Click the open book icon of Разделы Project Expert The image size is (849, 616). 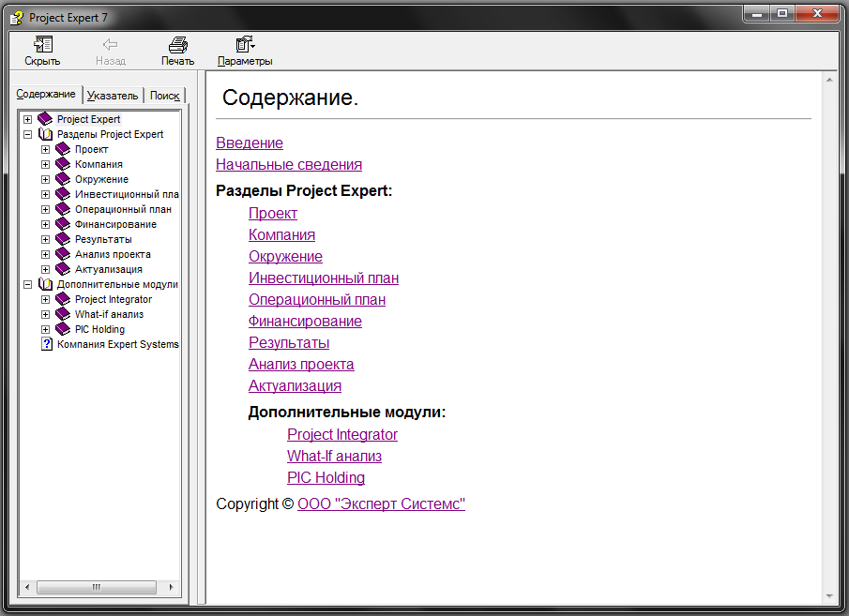click(45, 134)
